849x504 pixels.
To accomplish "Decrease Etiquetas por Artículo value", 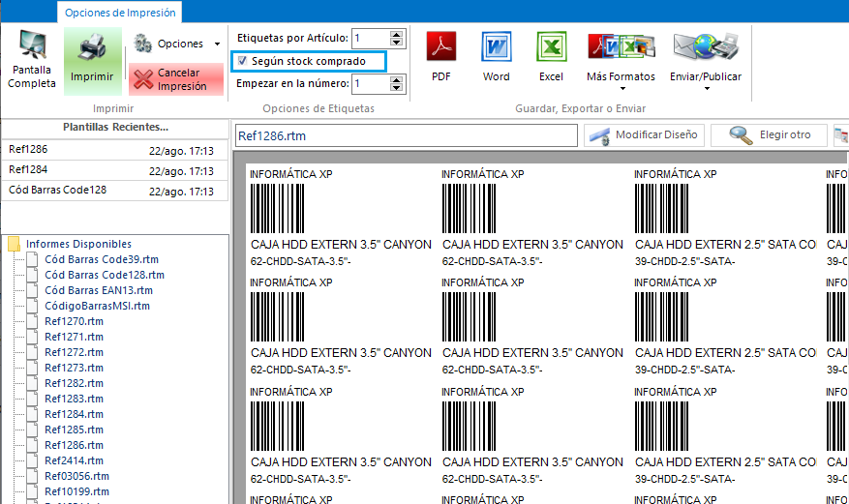I will [x=397, y=43].
